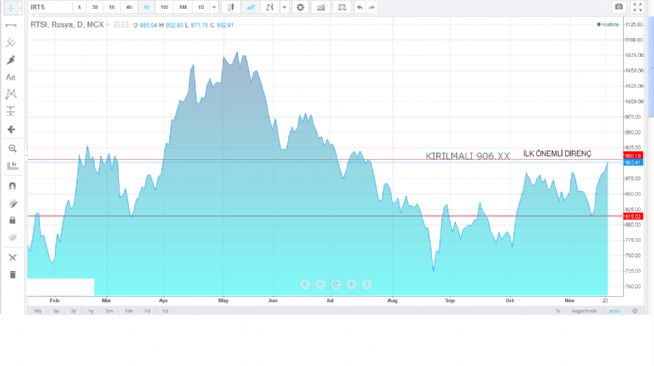Select the highlighted daily interval
This screenshot has width=654, height=366.
click(146, 7)
